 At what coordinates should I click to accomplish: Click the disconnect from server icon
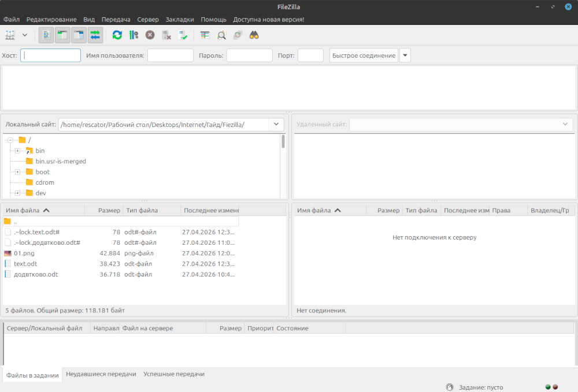166,35
